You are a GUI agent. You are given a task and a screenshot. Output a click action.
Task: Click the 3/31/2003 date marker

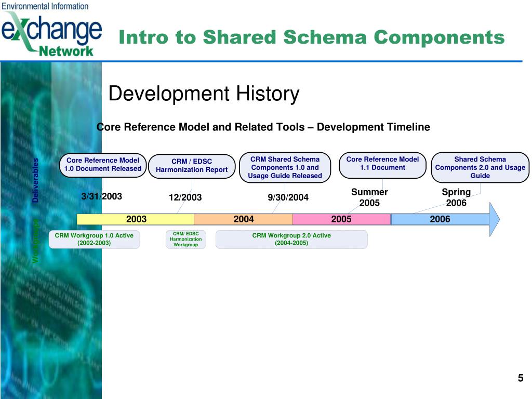[101, 196]
